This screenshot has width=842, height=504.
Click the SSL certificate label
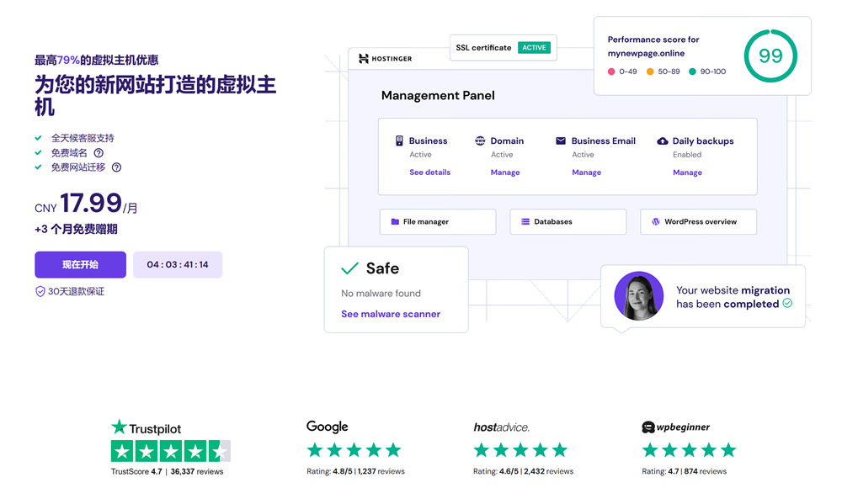coord(483,48)
